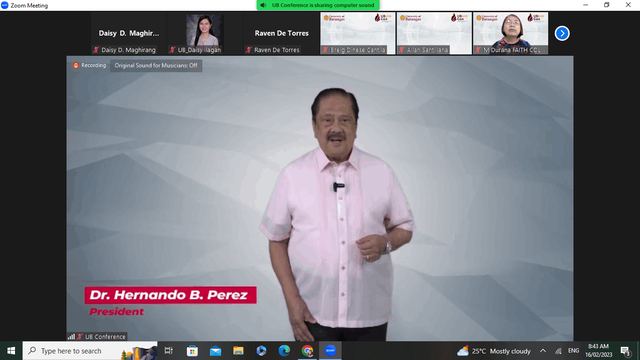Select UB_Daisy Ilagan's video thumbnail

tap(204, 33)
